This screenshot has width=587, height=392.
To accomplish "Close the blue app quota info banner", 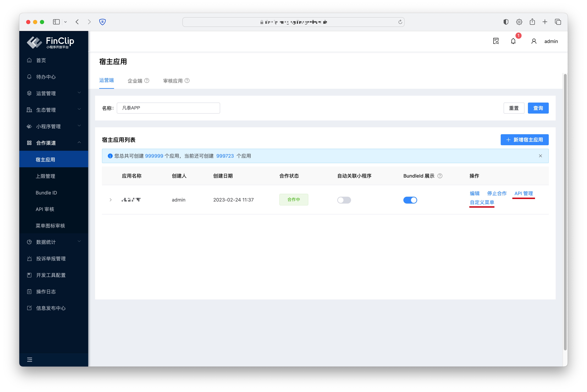I will pos(540,156).
